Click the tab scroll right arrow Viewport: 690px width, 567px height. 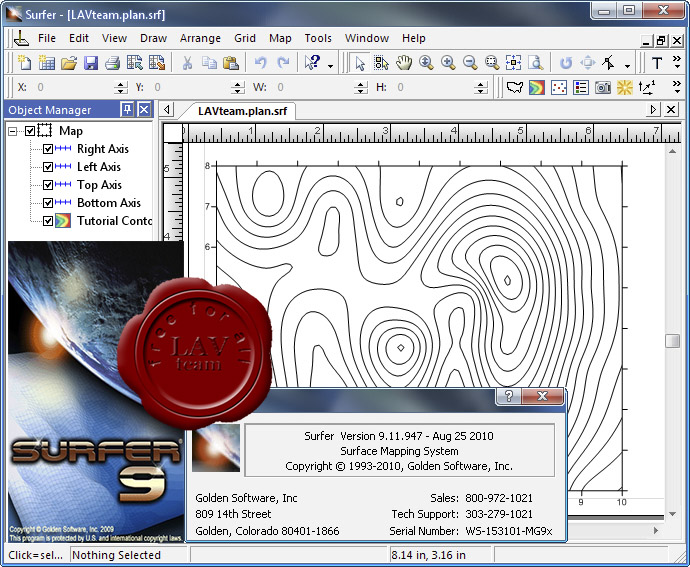pyautogui.click(x=653, y=110)
